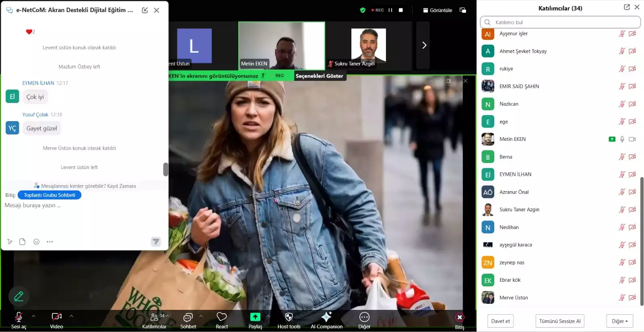Click the chat messages scrollbar

165,169
